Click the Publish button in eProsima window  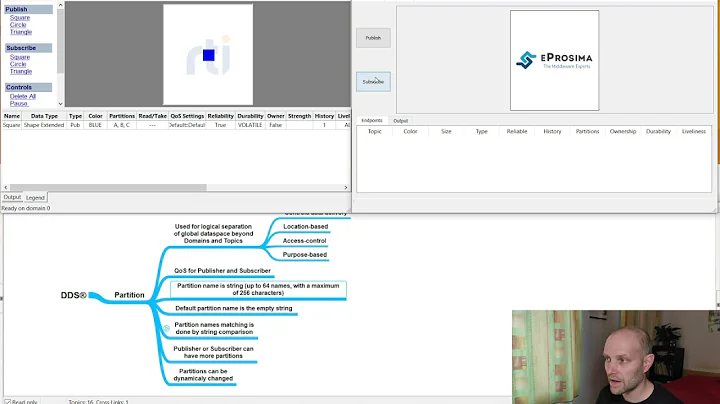pos(373,38)
